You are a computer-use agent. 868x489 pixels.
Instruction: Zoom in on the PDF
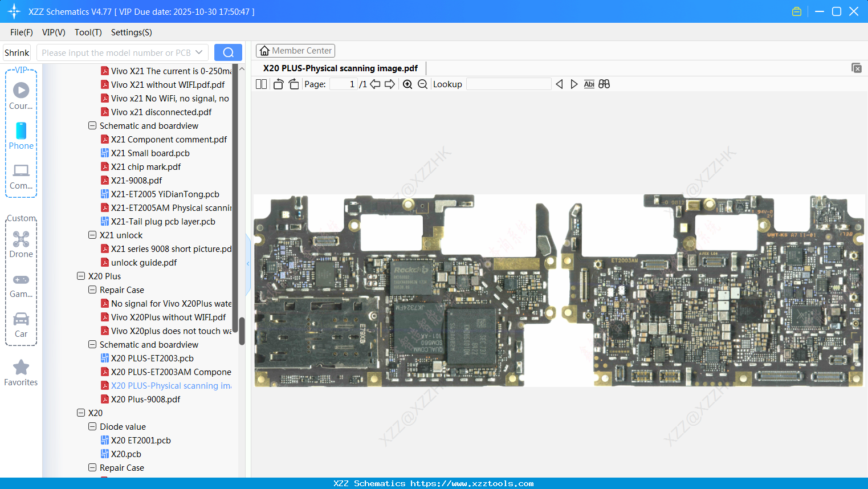click(x=407, y=84)
